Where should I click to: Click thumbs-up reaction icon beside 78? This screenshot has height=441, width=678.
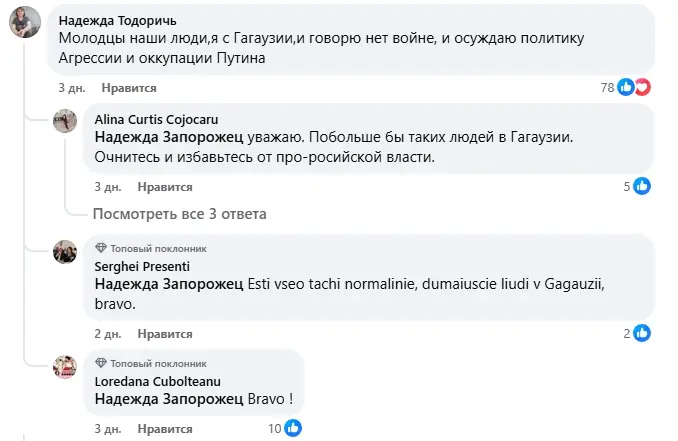click(x=625, y=87)
